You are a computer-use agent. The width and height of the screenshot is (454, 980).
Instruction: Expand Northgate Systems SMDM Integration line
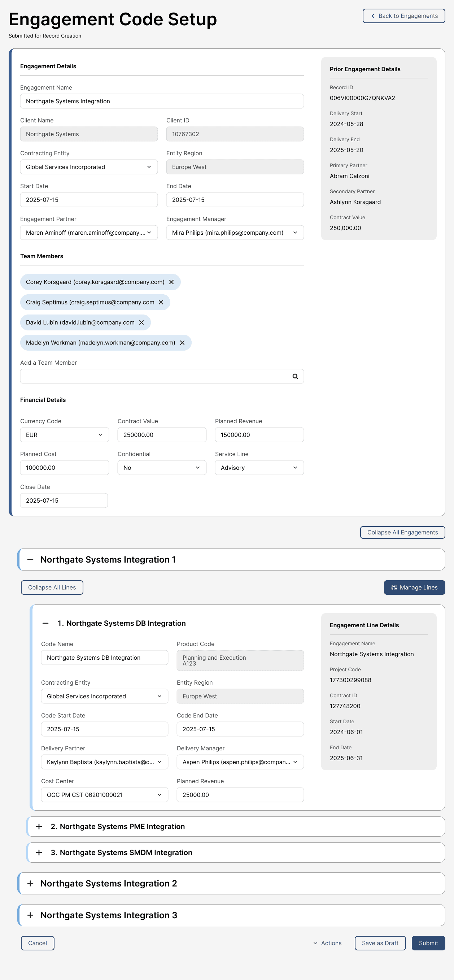coord(39,853)
